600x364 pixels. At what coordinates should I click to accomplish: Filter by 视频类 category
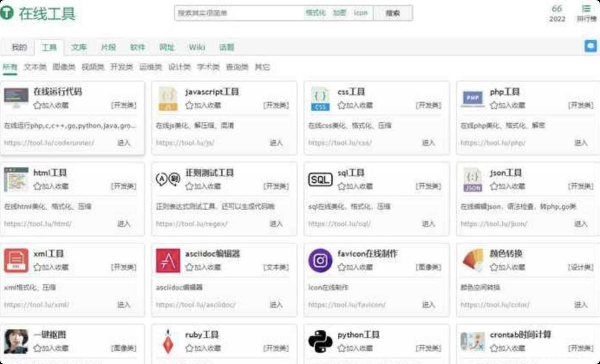[93, 67]
